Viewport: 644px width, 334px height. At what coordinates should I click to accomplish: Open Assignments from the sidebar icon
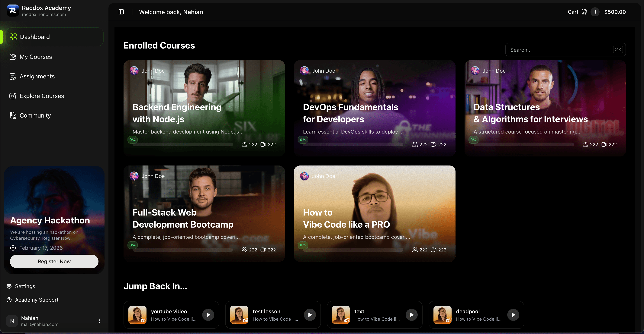[x=13, y=76]
